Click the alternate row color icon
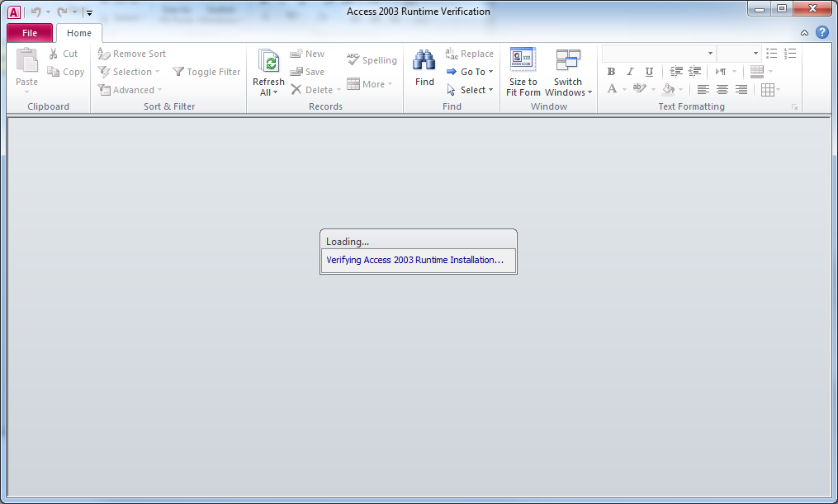 pos(757,72)
